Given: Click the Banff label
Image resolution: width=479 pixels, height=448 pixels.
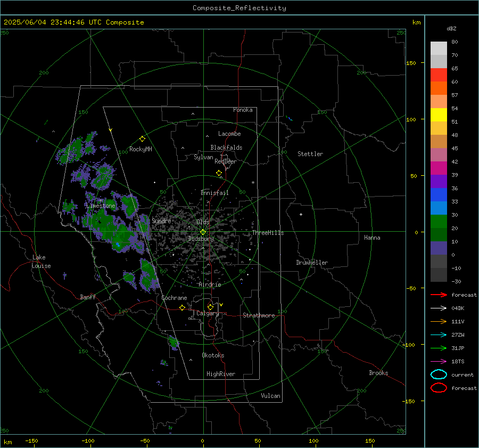Looking at the screenshot, I should [x=88, y=297].
